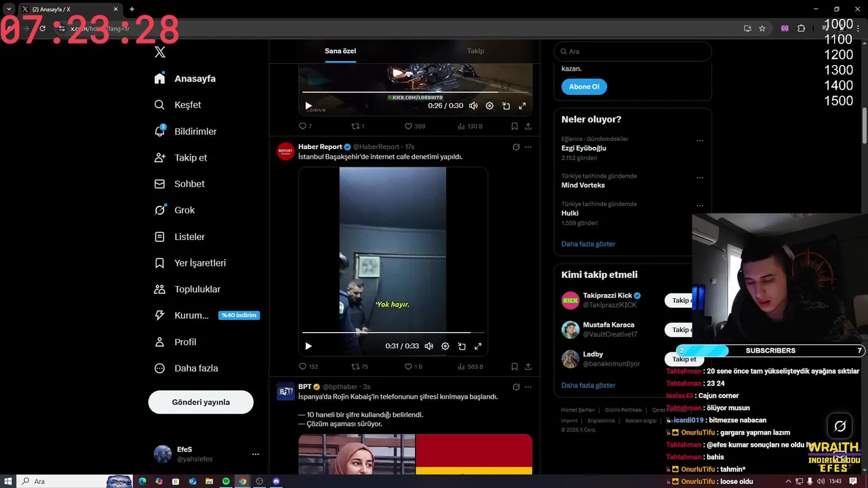Share the post with 389 likes
The height and width of the screenshot is (488, 868).
coord(528,126)
